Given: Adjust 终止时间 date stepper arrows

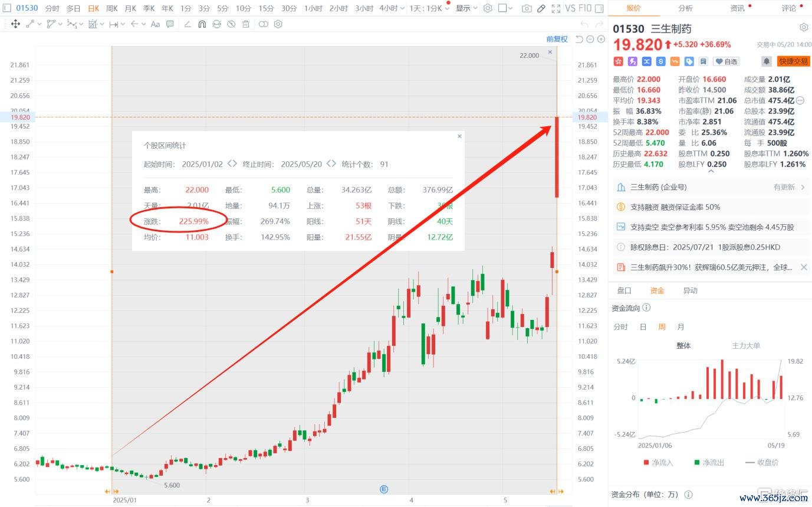Looking at the screenshot, I should 331,164.
